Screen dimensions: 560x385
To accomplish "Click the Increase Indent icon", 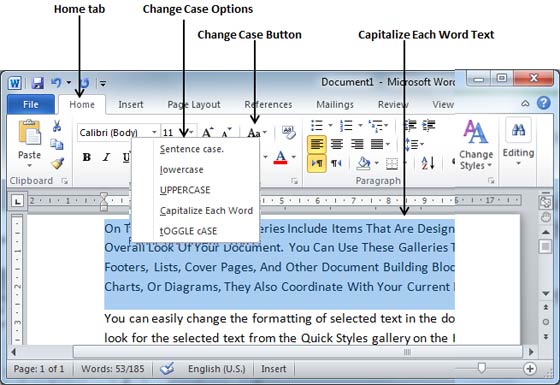I will (x=429, y=125).
